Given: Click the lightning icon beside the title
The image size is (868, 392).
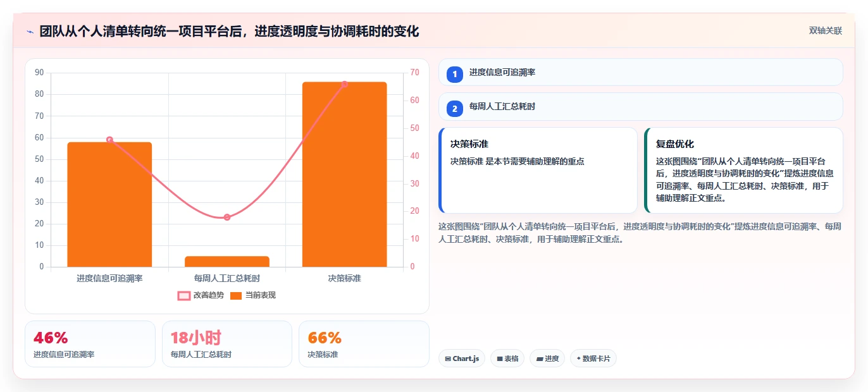Looking at the screenshot, I should 30,32.
